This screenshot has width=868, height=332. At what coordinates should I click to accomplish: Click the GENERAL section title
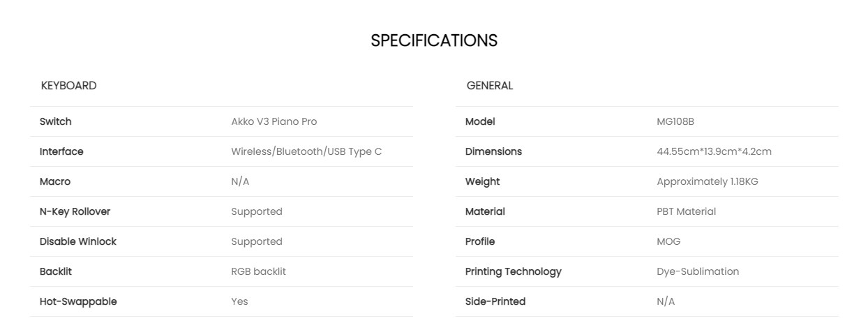point(489,86)
